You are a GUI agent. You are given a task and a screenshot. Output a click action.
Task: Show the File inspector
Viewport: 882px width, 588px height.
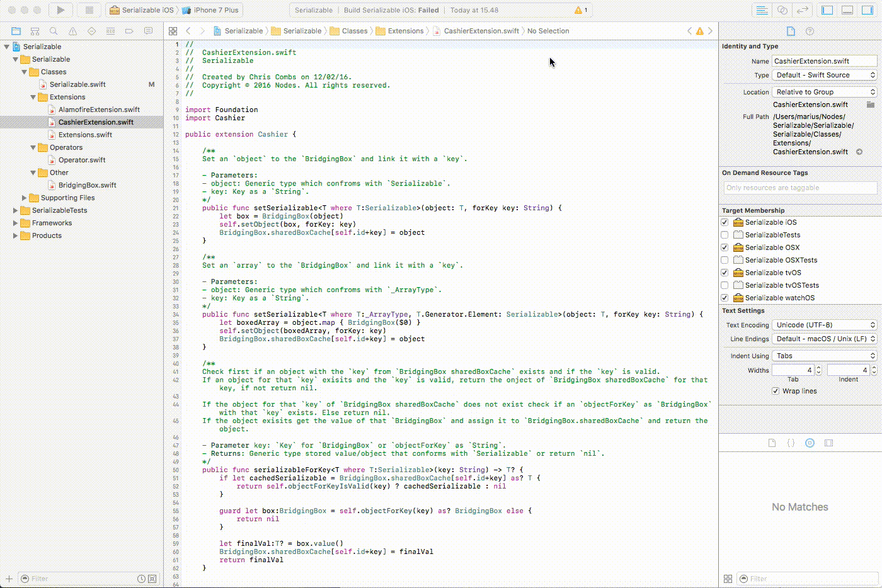coord(791,31)
